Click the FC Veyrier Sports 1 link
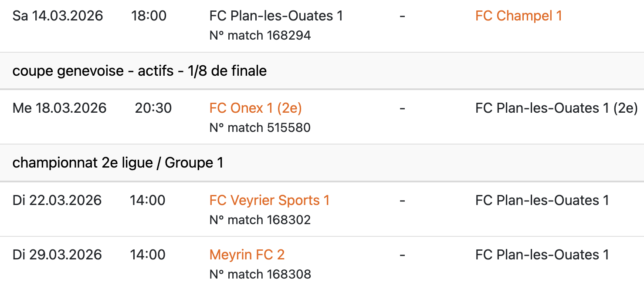This screenshot has height=289, width=644. [x=269, y=201]
